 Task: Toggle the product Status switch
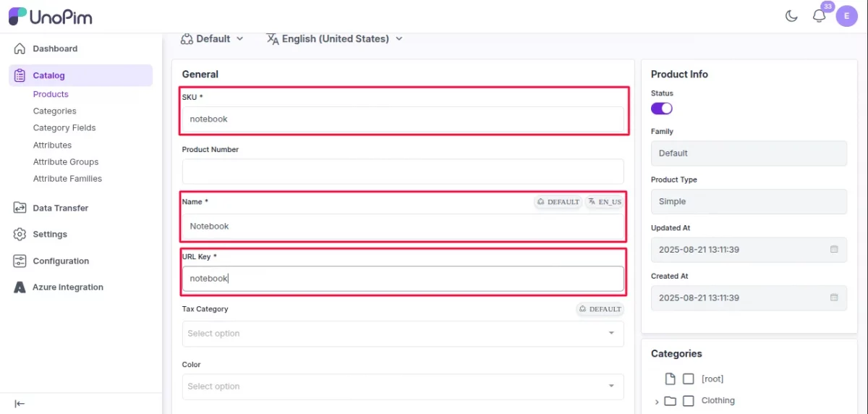coord(662,109)
